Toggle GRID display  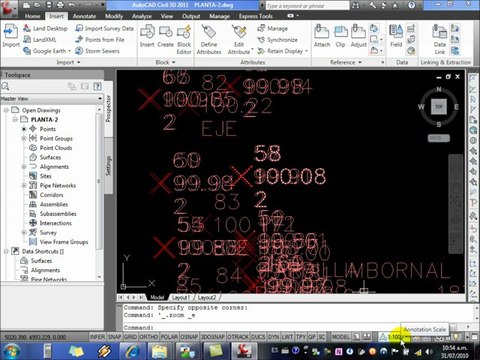click(x=130, y=337)
